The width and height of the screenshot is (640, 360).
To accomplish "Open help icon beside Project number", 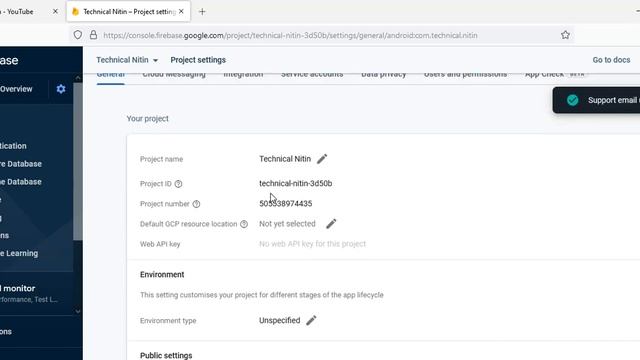I will pyautogui.click(x=196, y=204).
